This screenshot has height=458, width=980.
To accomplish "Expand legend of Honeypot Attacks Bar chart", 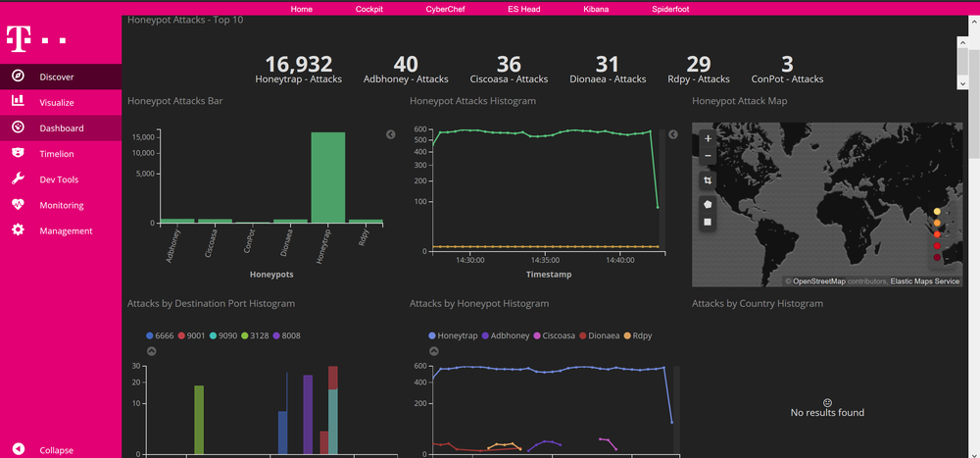I will click(391, 134).
